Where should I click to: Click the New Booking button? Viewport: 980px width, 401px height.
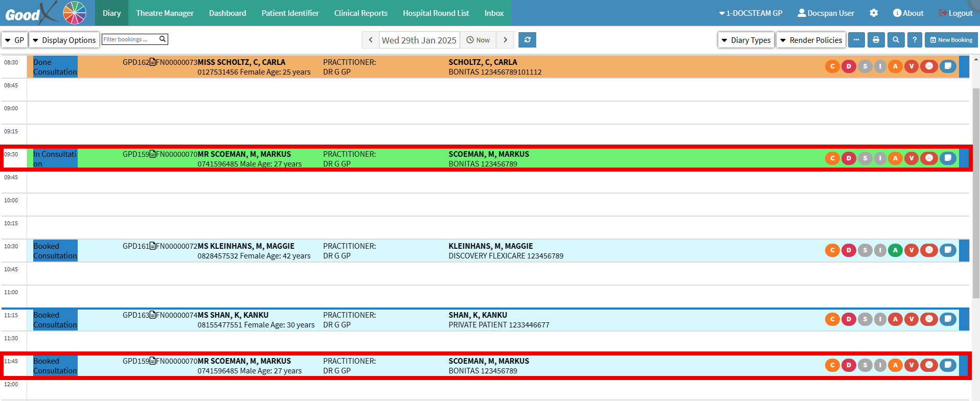pos(951,40)
